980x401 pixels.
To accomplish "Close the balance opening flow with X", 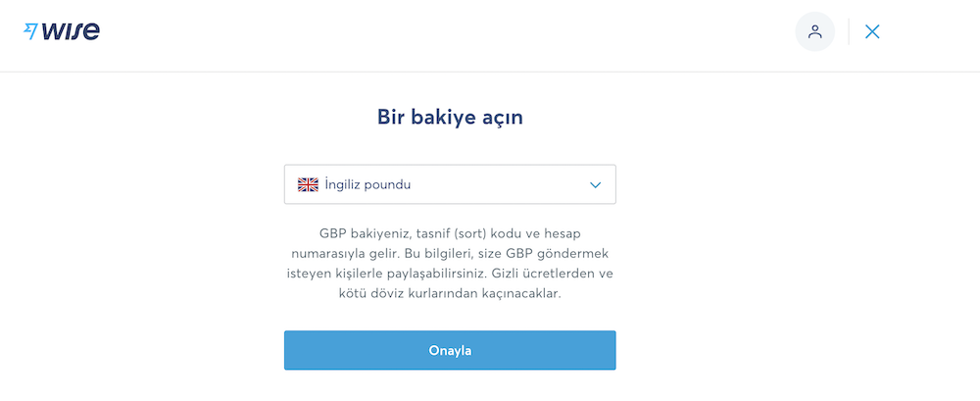I will 872,31.
